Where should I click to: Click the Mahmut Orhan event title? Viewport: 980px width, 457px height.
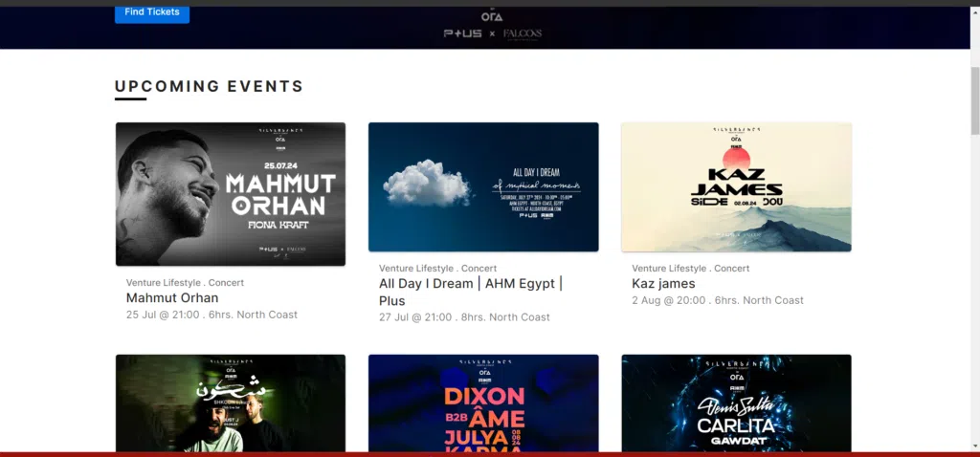coord(172,298)
